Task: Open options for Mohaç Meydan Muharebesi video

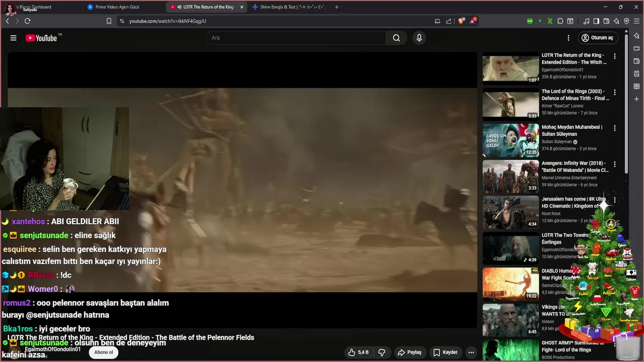Action: tap(614, 128)
